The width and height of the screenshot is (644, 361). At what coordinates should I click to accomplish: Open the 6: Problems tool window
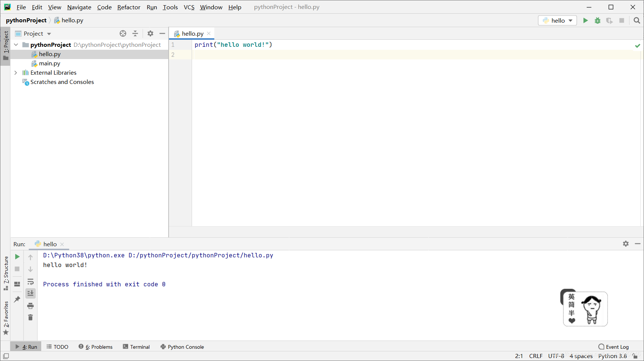(x=95, y=347)
